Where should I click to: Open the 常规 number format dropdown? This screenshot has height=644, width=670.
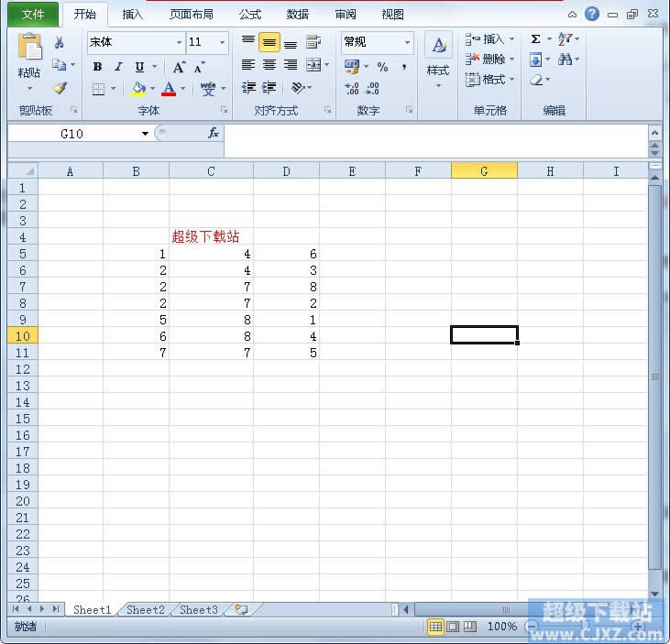point(407,42)
